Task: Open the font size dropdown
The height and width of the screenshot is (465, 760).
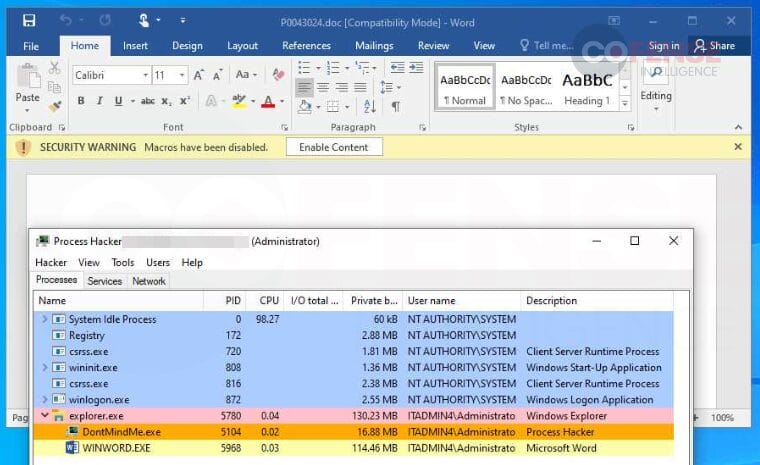Action: pyautogui.click(x=182, y=76)
